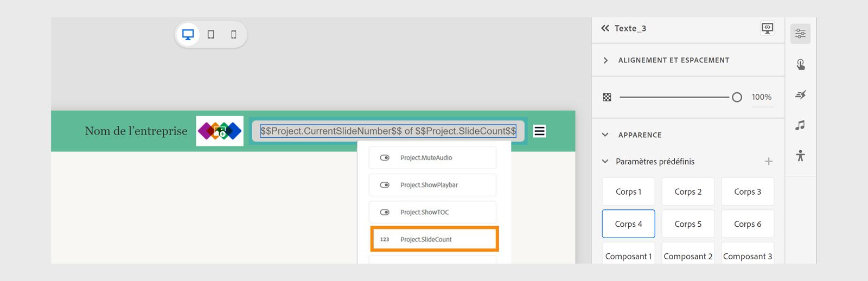Click the preview eye monitor icon
The image size is (868, 281).
click(767, 28)
